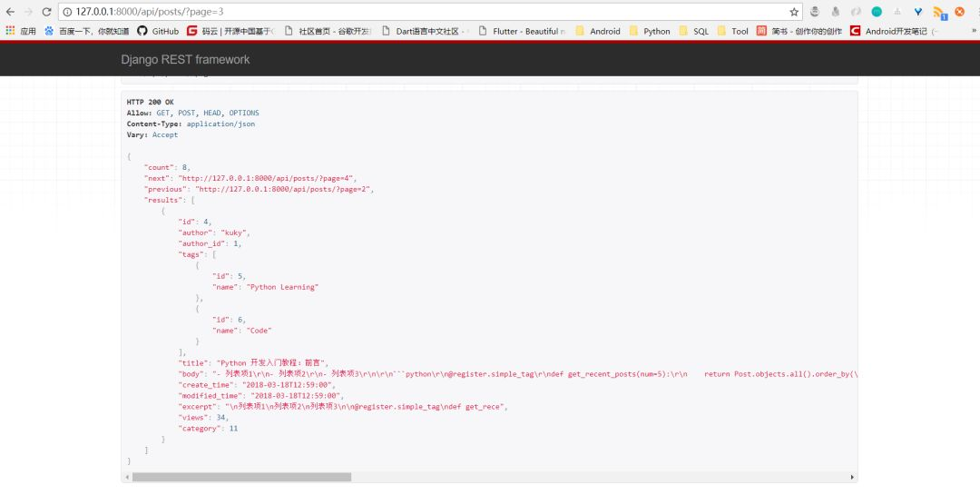The height and width of the screenshot is (495, 980).
Task: Click the "author_id": 1 line
Action: (210, 243)
